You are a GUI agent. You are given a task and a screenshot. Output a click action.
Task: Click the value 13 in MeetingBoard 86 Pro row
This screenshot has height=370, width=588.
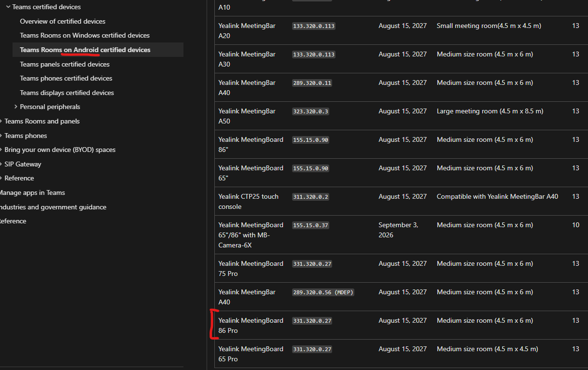pyautogui.click(x=575, y=320)
